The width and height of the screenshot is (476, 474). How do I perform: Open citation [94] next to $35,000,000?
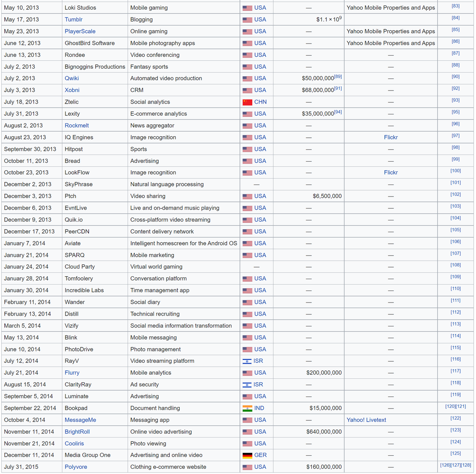(338, 112)
